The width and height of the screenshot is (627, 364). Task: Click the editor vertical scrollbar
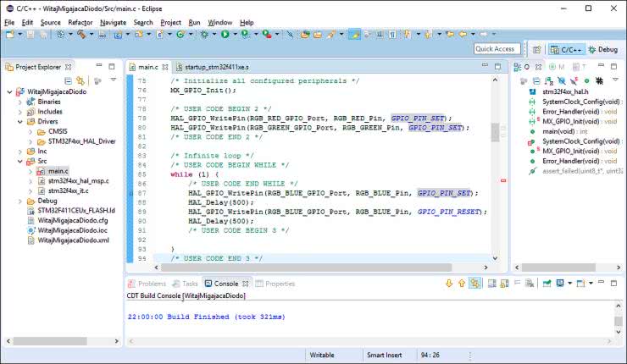495,133
